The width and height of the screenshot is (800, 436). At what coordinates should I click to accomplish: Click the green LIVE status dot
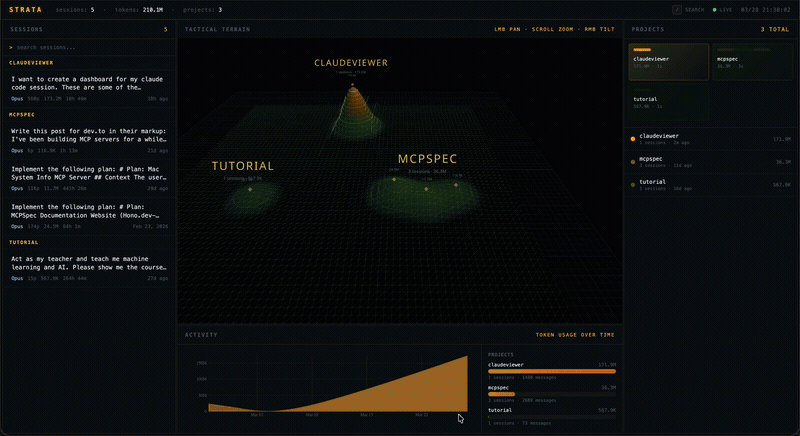(715, 9)
